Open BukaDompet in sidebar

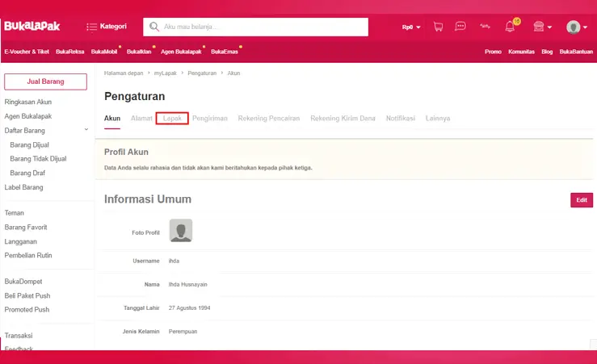(x=23, y=282)
